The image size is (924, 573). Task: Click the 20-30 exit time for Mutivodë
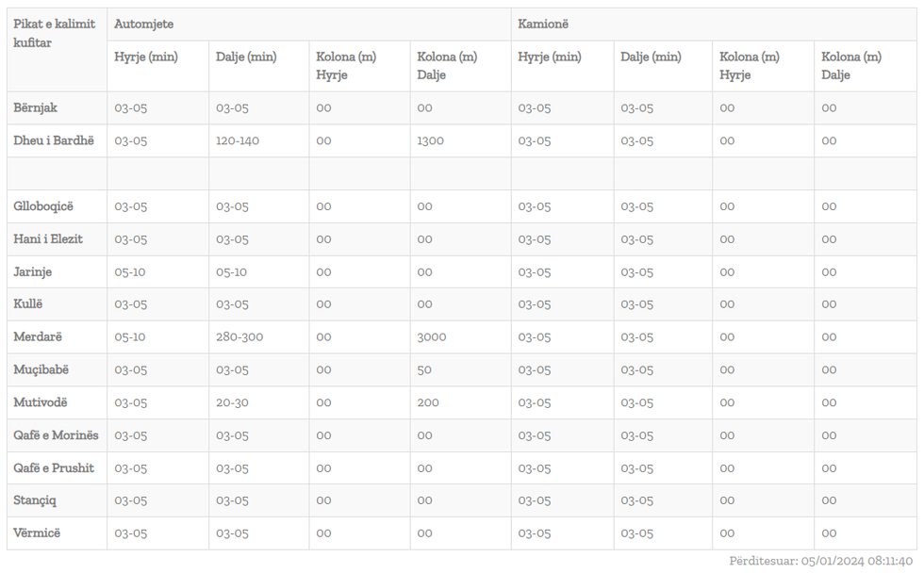[x=232, y=402]
